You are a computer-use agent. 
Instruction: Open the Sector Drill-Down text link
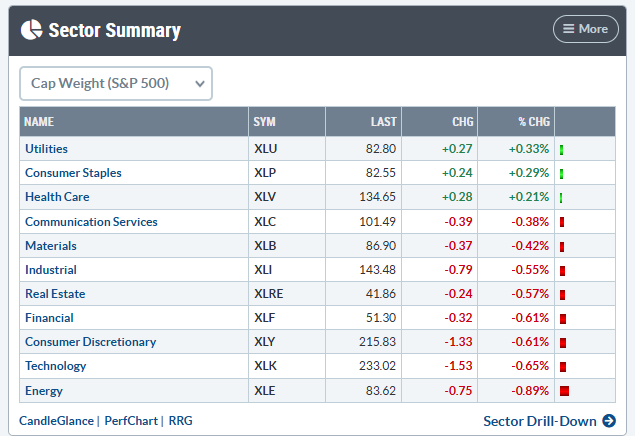pyautogui.click(x=540, y=421)
